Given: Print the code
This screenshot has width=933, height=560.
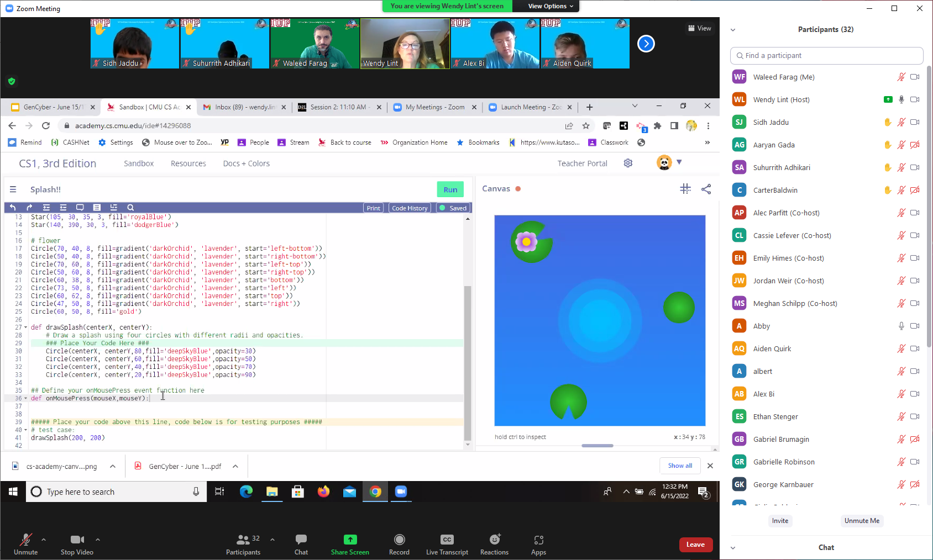Looking at the screenshot, I should tap(373, 208).
